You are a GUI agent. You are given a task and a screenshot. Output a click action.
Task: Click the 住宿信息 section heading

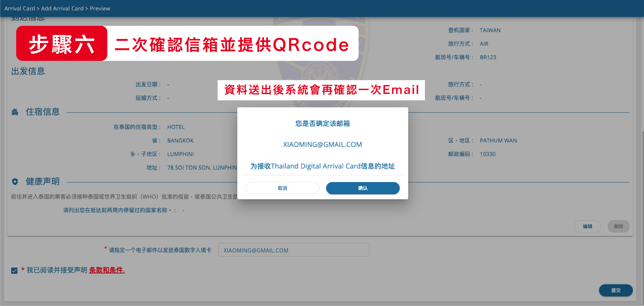43,112
